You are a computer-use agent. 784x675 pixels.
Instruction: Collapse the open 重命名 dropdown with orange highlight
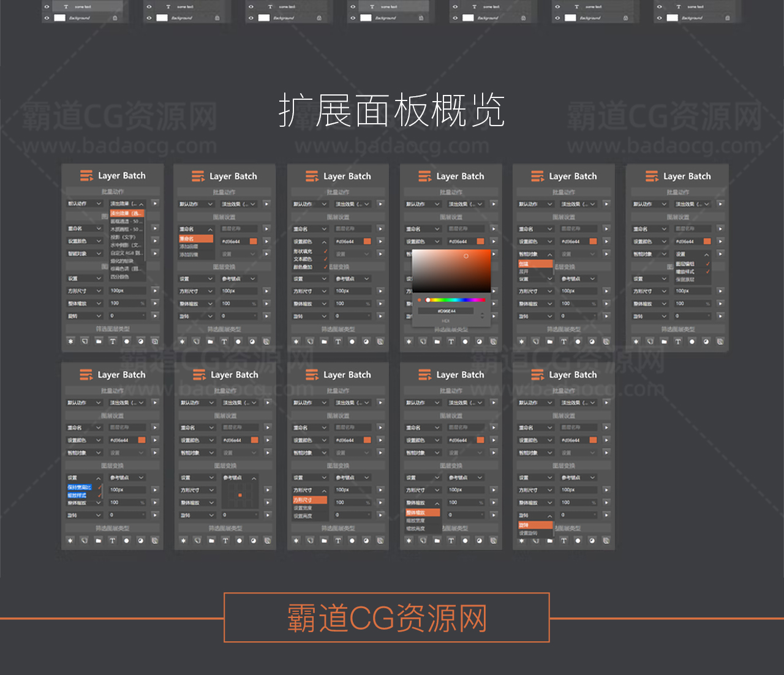click(210, 229)
